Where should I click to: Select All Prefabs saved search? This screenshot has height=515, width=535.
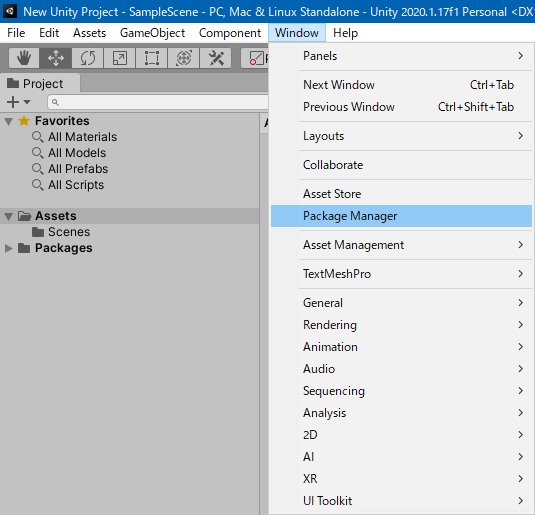(x=78, y=169)
